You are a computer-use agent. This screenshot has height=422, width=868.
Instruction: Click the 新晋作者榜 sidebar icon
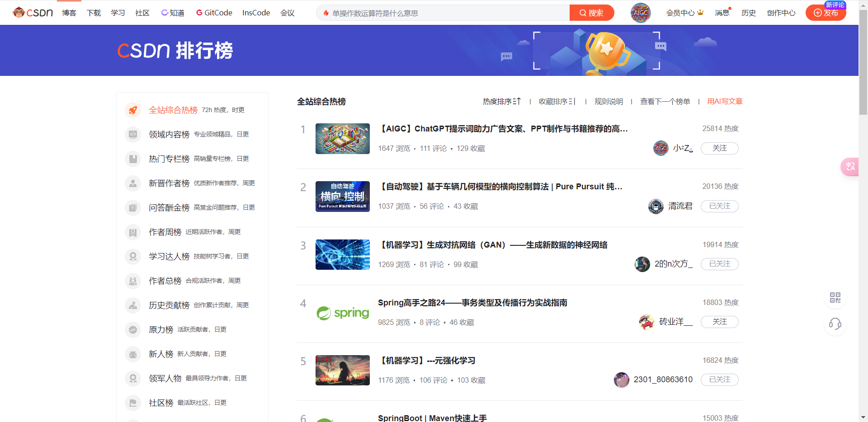click(x=133, y=183)
